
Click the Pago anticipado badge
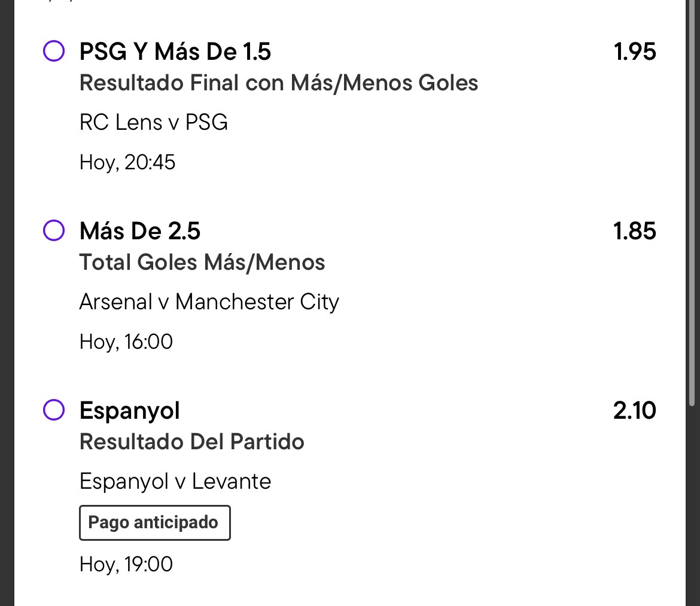(x=155, y=523)
